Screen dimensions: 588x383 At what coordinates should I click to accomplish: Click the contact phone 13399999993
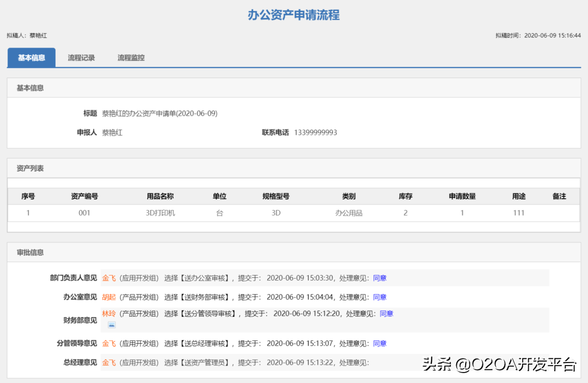(316, 132)
